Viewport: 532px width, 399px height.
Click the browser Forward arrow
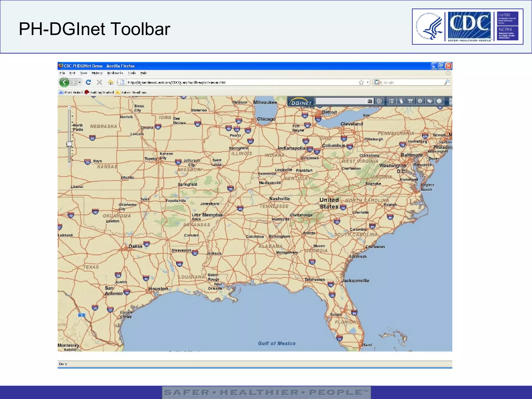[74, 82]
